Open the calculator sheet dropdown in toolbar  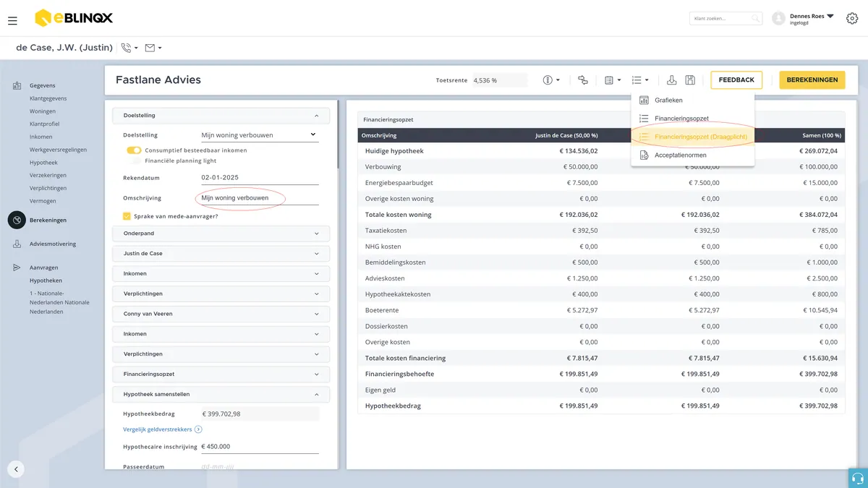click(x=613, y=80)
